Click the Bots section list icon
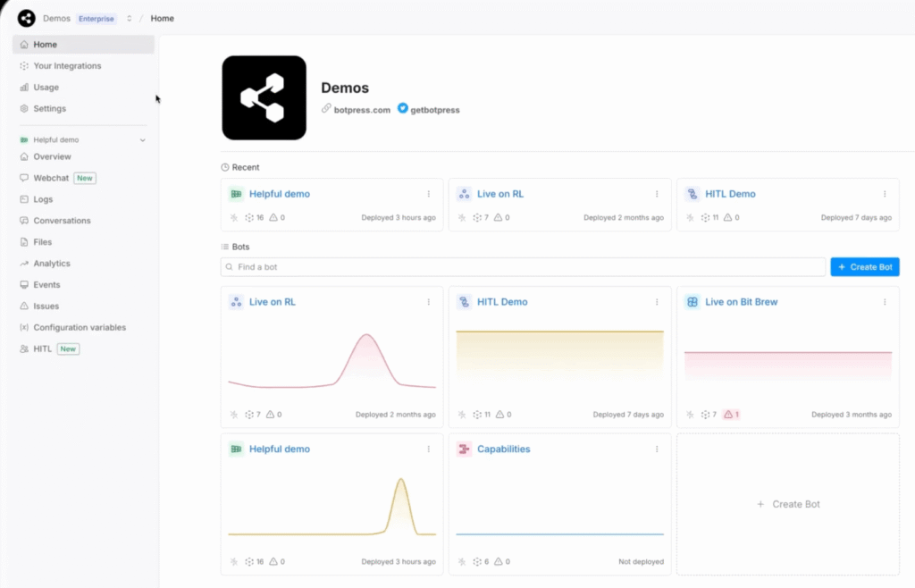Screen dimensions: 915x588 coord(224,247)
